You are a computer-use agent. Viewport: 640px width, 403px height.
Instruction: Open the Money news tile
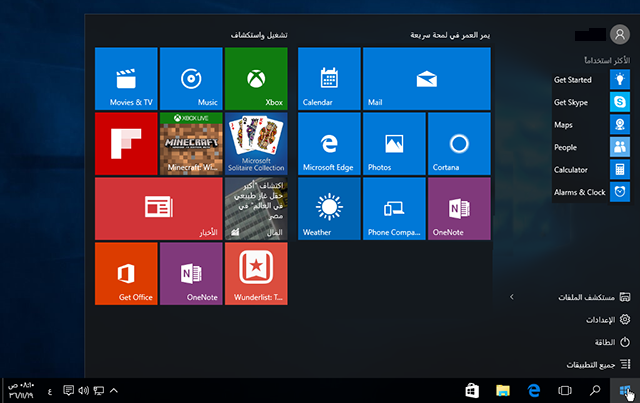pyautogui.click(x=256, y=209)
